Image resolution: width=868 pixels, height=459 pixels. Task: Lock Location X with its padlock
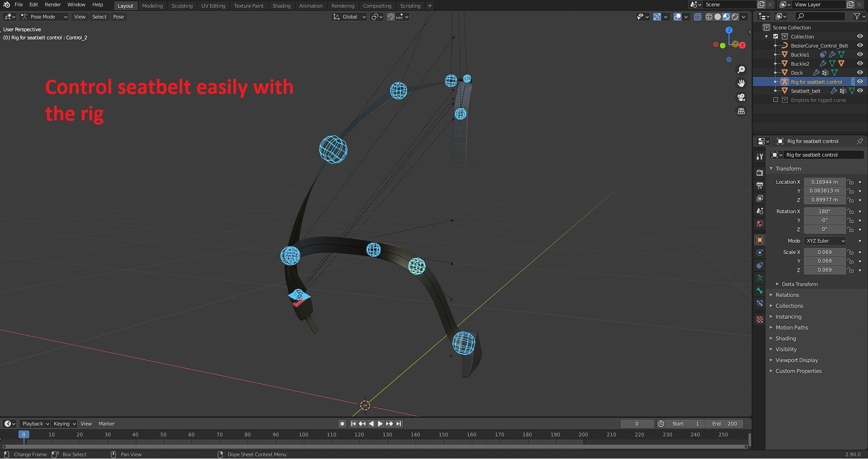coord(851,182)
